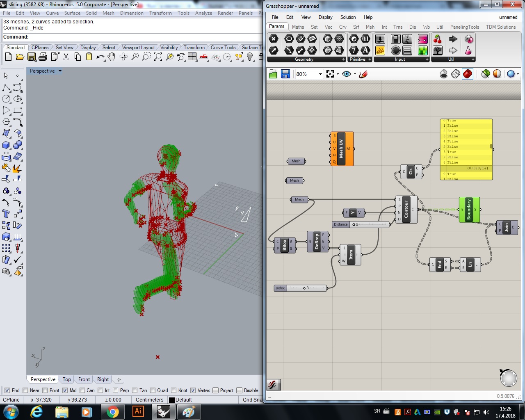Toggle the End osnap checkbox
The width and height of the screenshot is (525, 420).
tap(7, 390)
